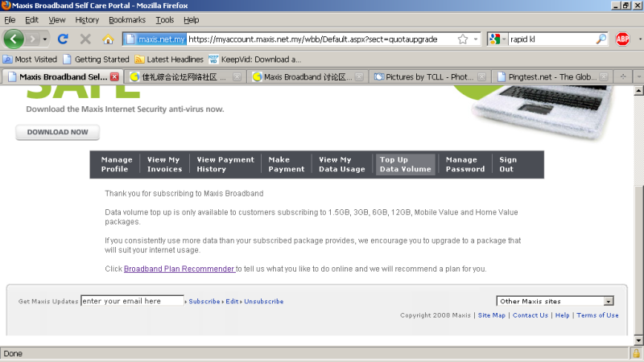Open the footer Help link
644x362 pixels.
pos(562,315)
